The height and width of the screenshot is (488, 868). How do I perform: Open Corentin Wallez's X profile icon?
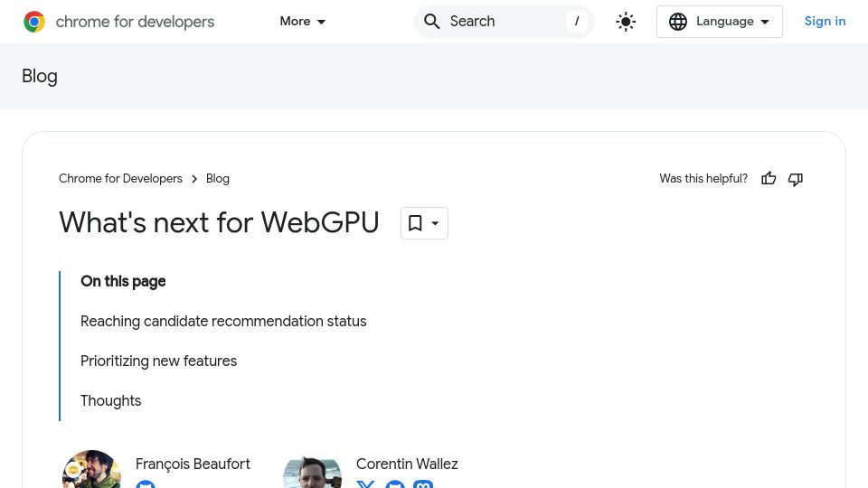click(x=365, y=484)
